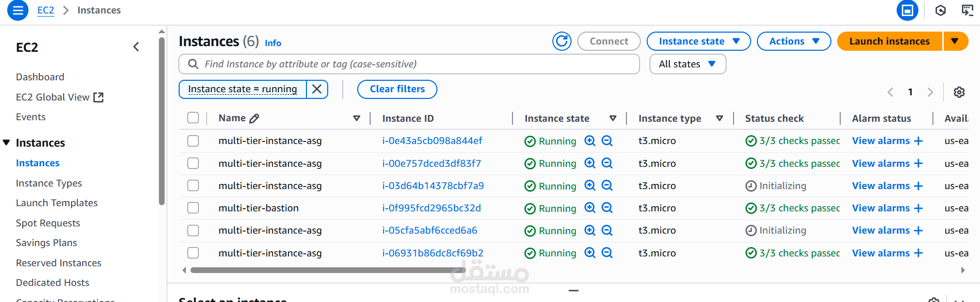The height and width of the screenshot is (302, 980).
Task: Zoom out filter for instance i-05cfa5abf6cced6a6 state
Action: click(x=607, y=231)
